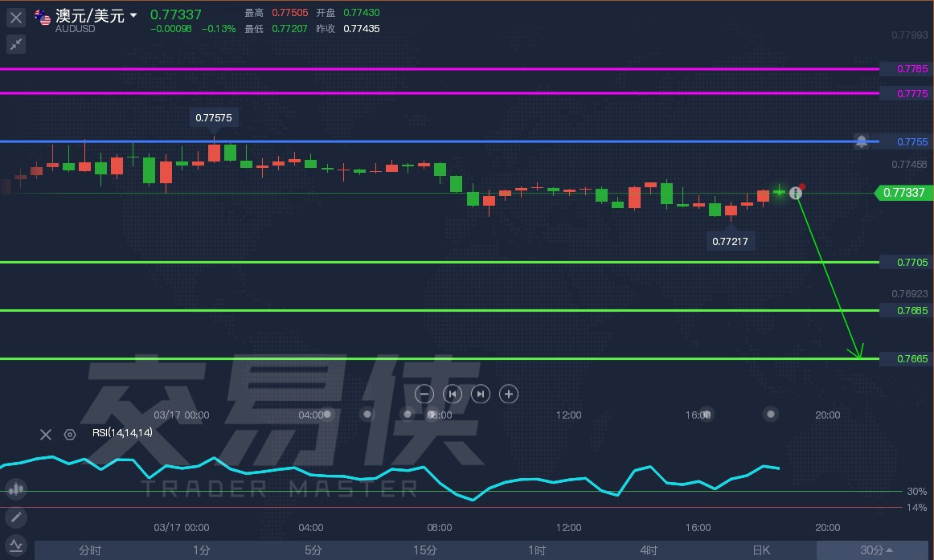
Task: Remove the RSI indicator with its X
Action: (46, 435)
